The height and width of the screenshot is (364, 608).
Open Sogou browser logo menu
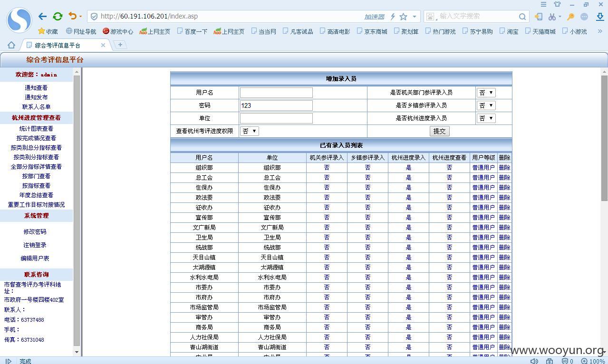coord(19,20)
